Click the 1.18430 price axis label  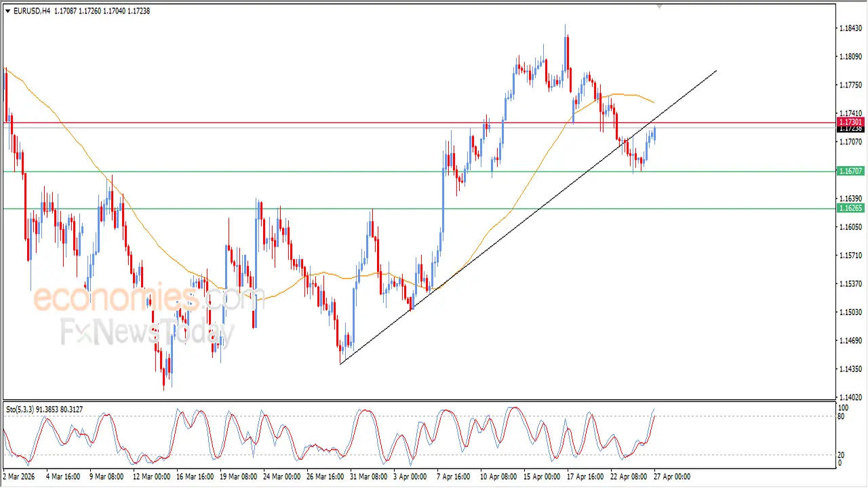850,28
